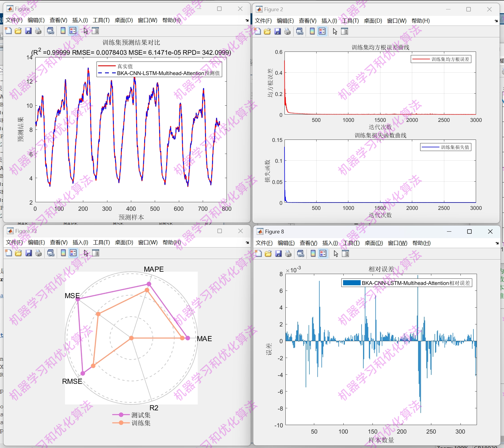
Task: Expand Figure 8 toolbar overflow arrow
Action: click(497, 243)
